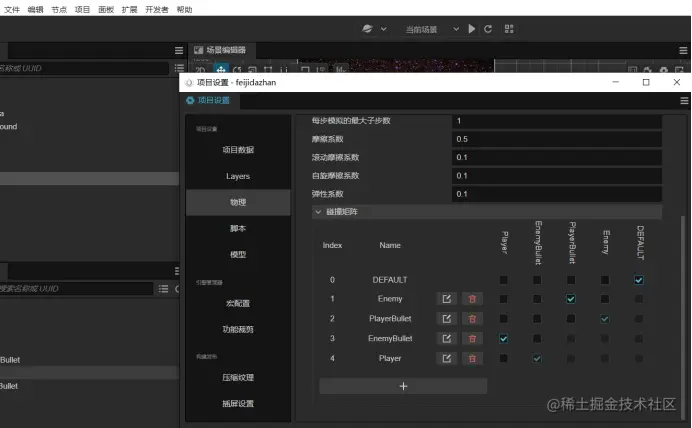Viewport: 692px width, 428px height.
Task: Toggle Enemy row PlayerBullet column checkbox
Action: (x=571, y=299)
